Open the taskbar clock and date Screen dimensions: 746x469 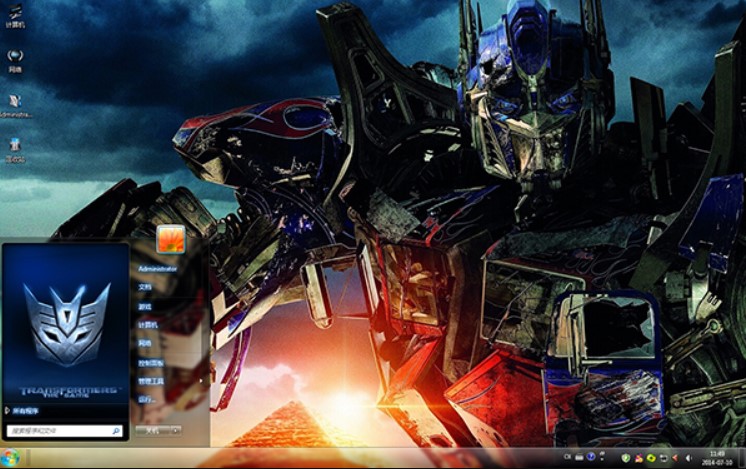click(717, 458)
